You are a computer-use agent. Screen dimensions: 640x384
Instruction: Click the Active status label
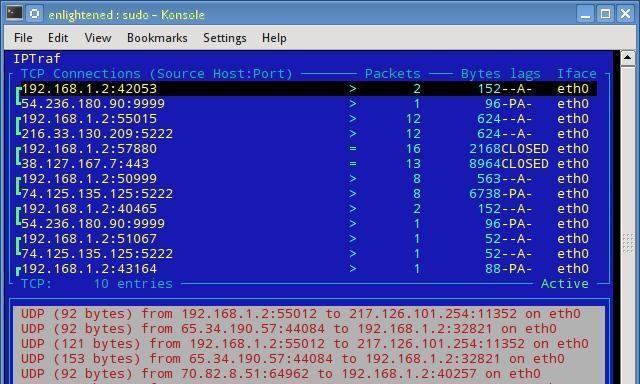(x=565, y=284)
